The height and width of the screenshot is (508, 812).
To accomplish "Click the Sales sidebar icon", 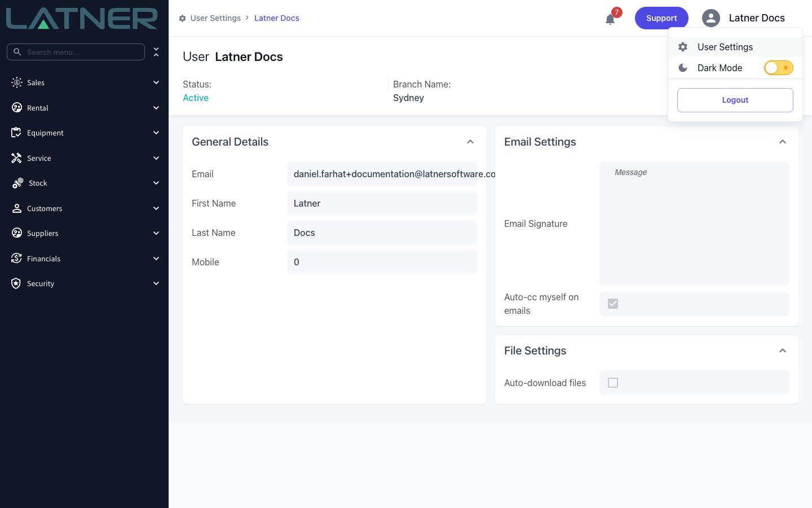I will (x=17, y=82).
